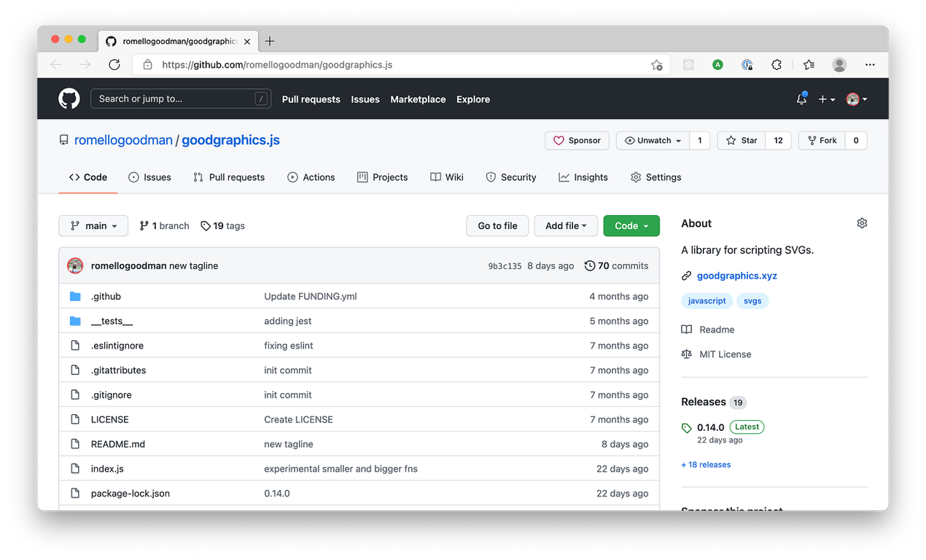926x560 pixels.
Task: Go back with browser back arrow
Action: tap(56, 65)
